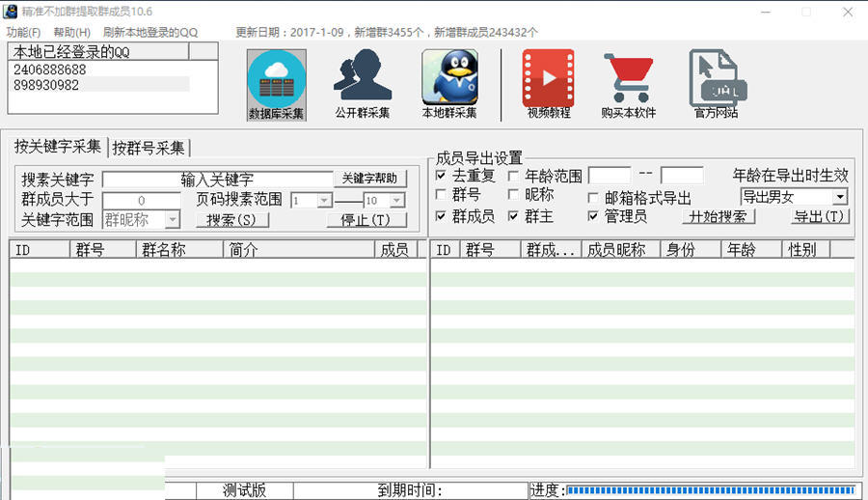
Task: Play the 视频教程 video tutorial
Action: [549, 85]
